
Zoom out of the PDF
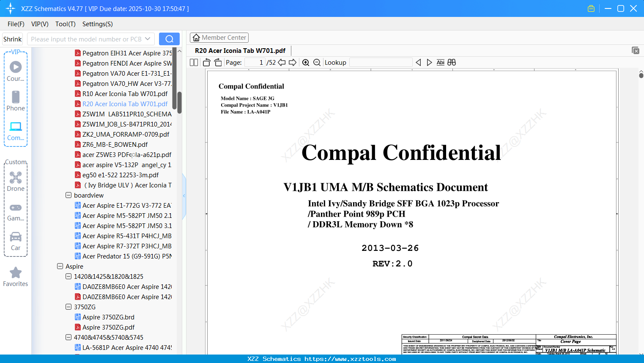click(x=317, y=62)
